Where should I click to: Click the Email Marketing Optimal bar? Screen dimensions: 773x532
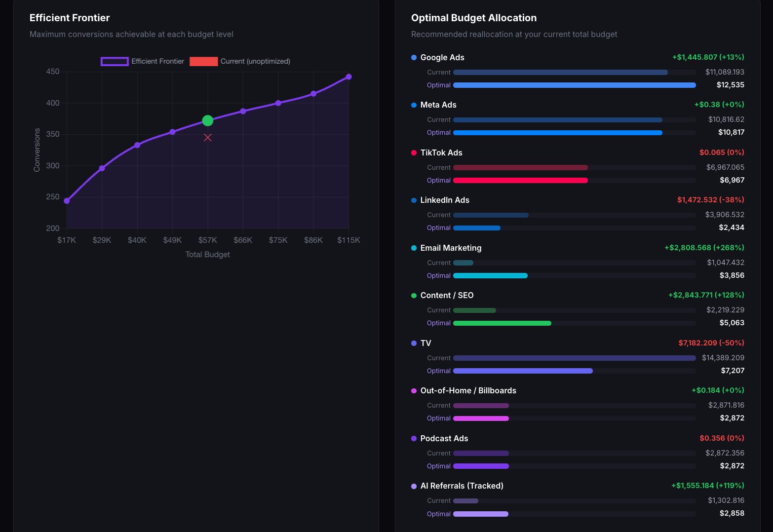tap(490, 276)
